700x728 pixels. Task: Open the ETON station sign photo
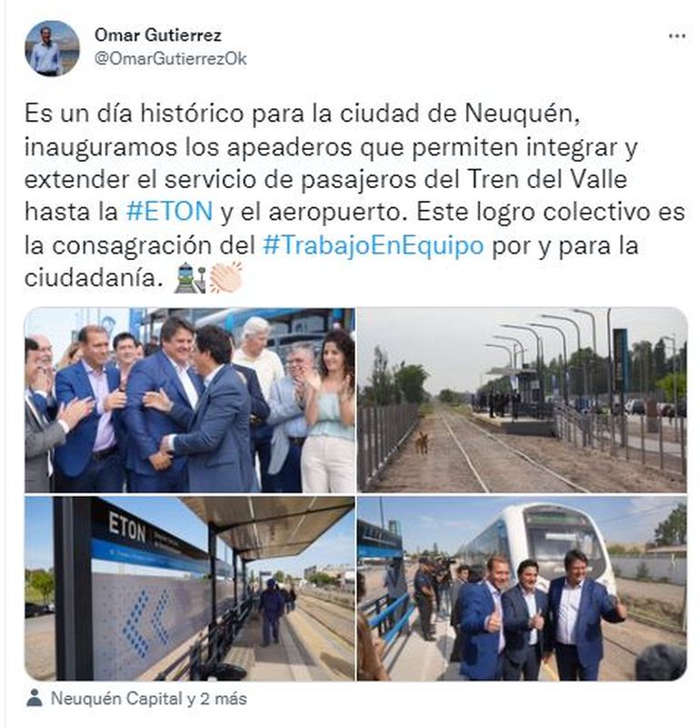[189, 589]
